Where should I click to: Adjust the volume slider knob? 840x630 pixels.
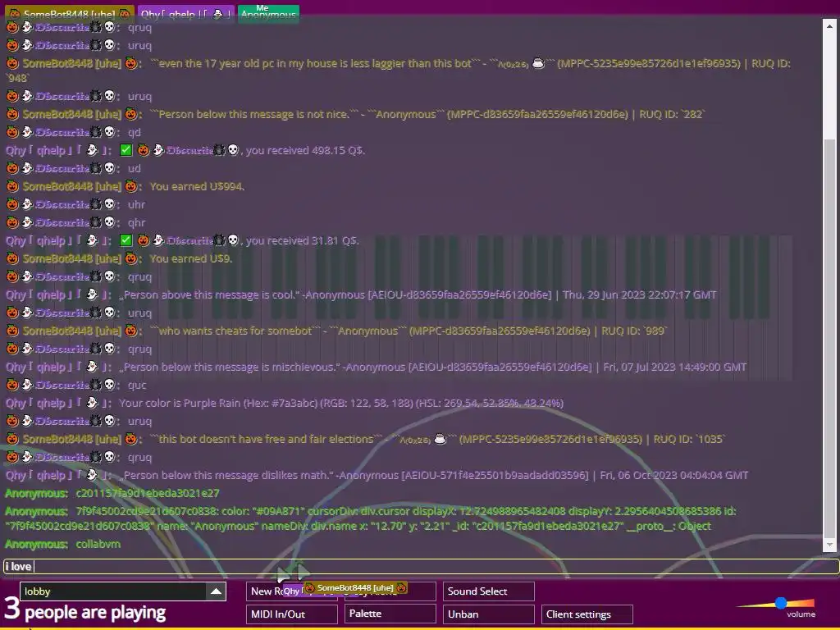click(781, 603)
